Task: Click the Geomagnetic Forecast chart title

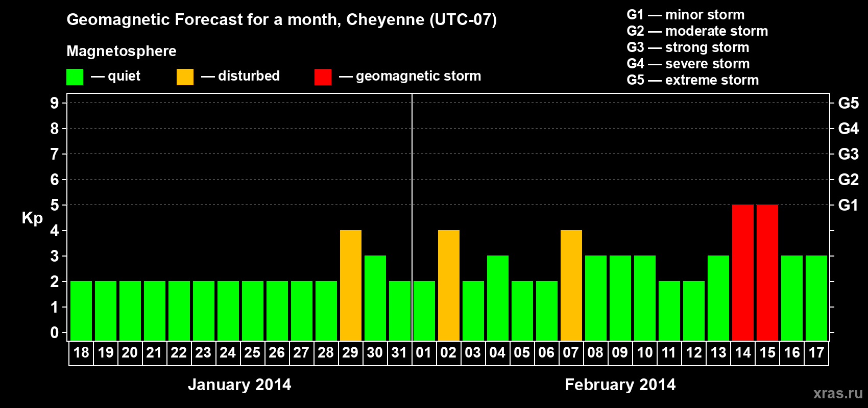Action: (282, 20)
